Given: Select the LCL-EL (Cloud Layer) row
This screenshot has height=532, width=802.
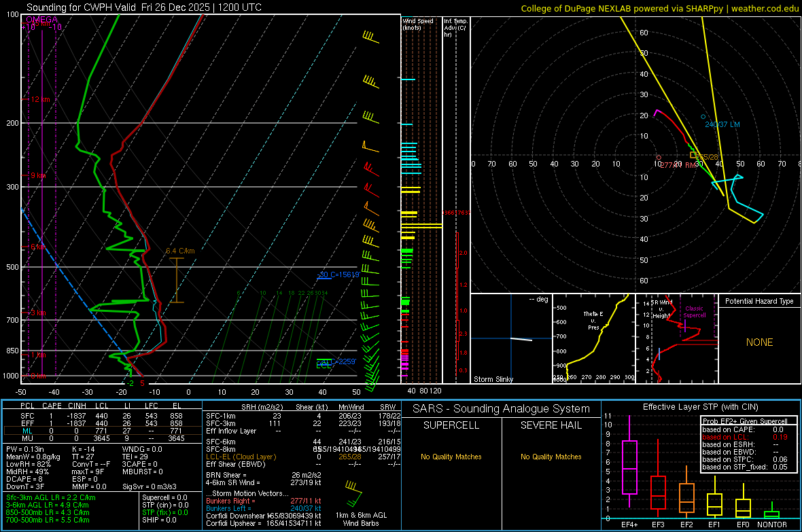Looking at the screenshot, I should click(x=303, y=457).
